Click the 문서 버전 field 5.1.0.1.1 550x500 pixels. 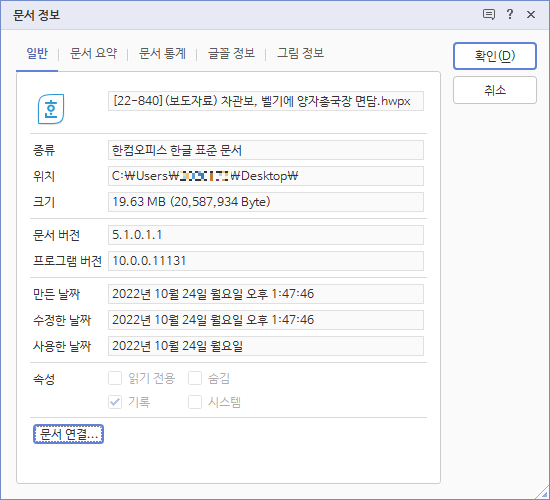[x=266, y=235]
